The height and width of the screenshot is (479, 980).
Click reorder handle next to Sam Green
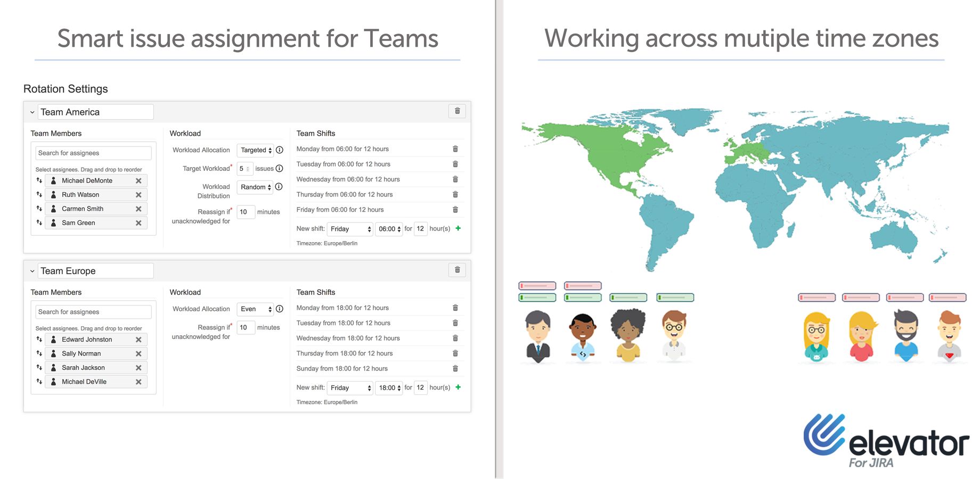(39, 222)
